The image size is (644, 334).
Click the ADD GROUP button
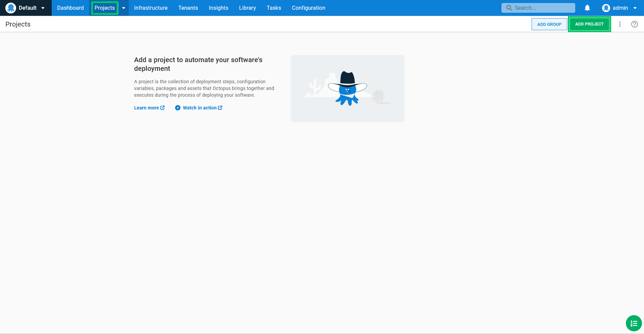point(549,24)
